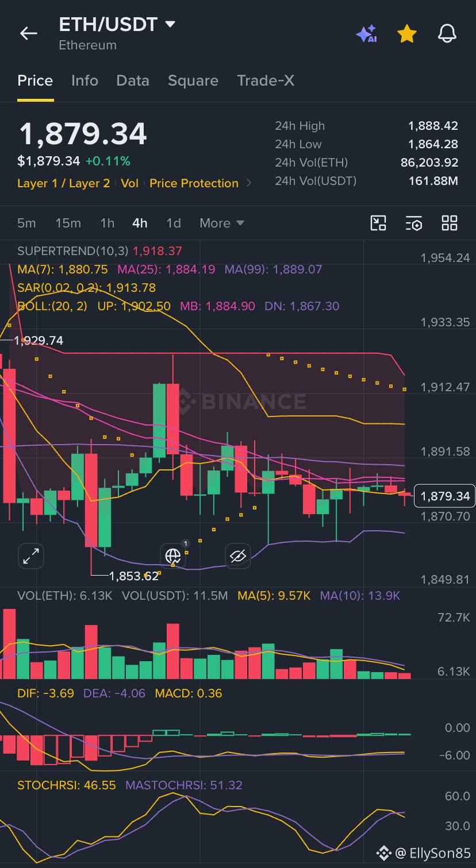Switch to the Info tab

(85, 80)
